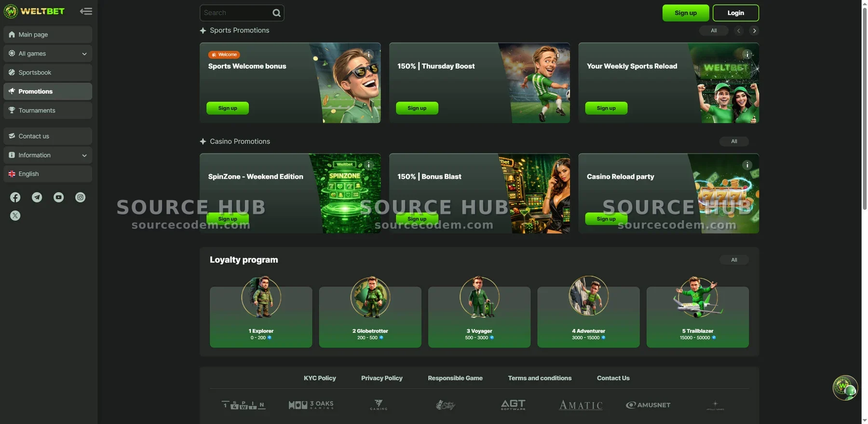
Task: Open the Telegram social icon
Action: tap(37, 198)
